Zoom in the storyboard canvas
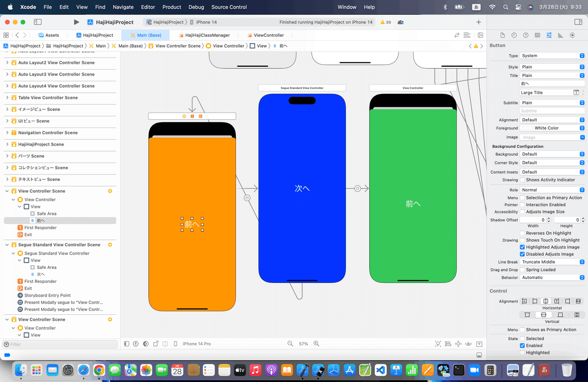Viewport: 588px width, 382px height. (317, 344)
